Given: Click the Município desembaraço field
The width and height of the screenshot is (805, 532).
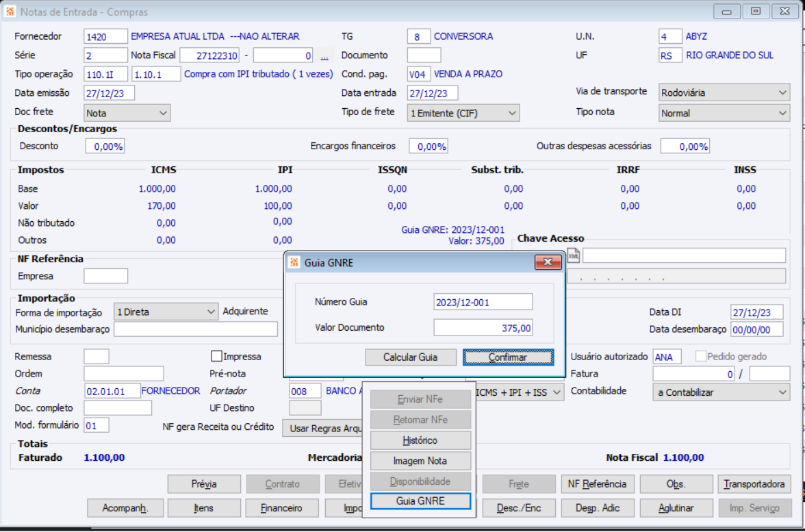Looking at the screenshot, I should point(196,329).
